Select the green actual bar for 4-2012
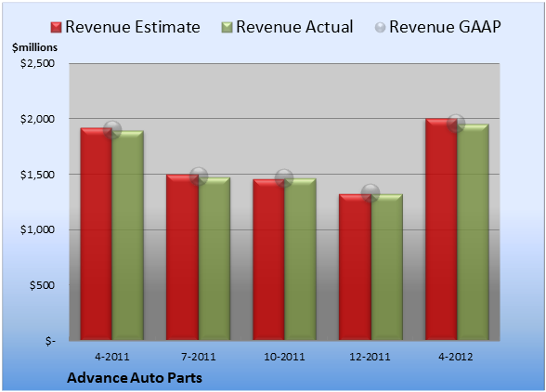The width and height of the screenshot is (546, 392). point(473,232)
